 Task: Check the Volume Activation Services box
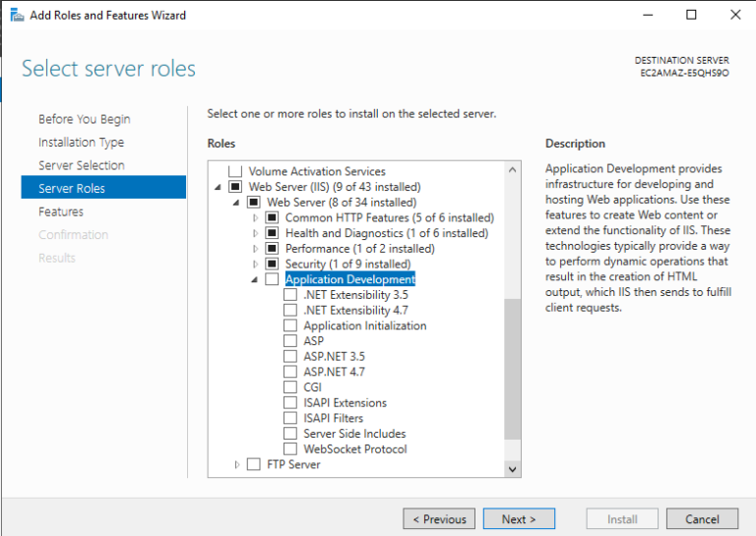coord(235,171)
